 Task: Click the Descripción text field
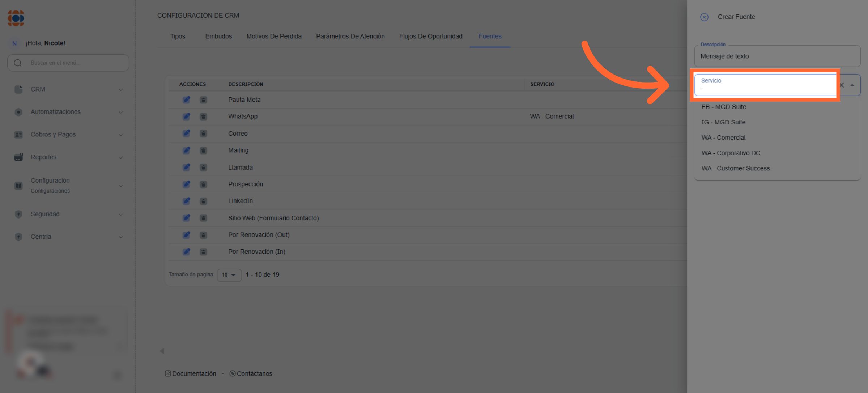pyautogui.click(x=777, y=56)
